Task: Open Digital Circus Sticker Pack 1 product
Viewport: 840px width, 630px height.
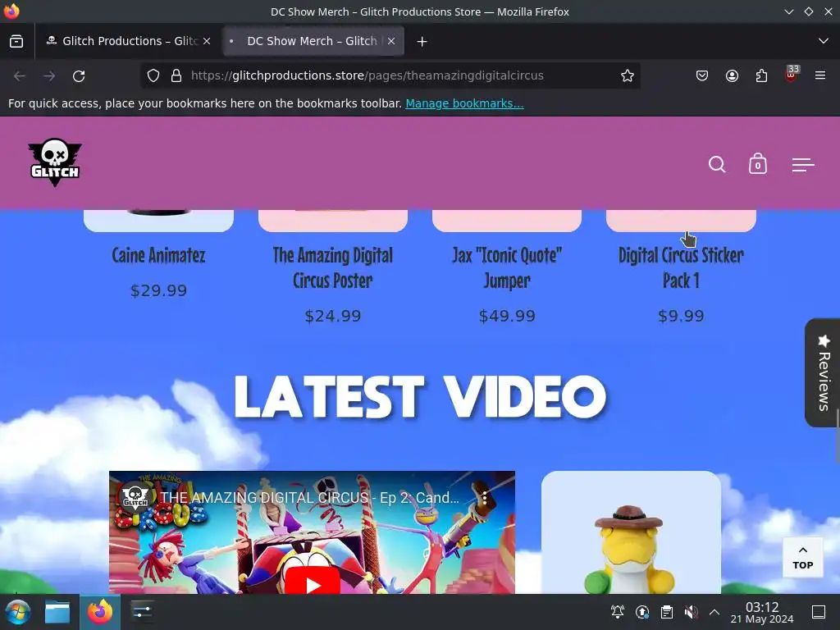Action: point(681,268)
